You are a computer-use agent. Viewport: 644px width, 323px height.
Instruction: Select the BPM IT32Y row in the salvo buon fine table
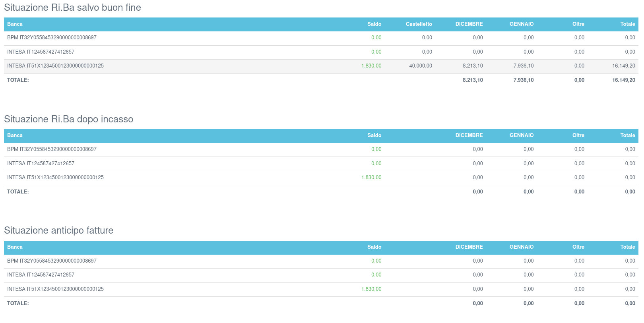(x=52, y=38)
